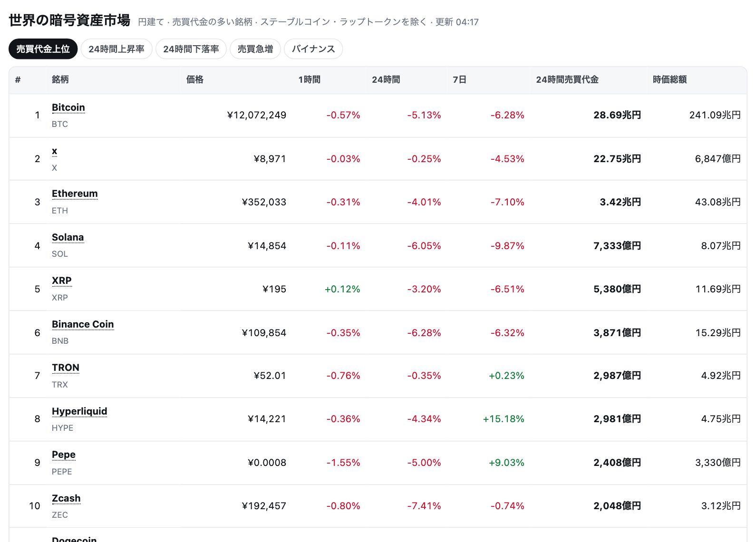Click Binance Coin's price ¥109,854

click(x=264, y=333)
